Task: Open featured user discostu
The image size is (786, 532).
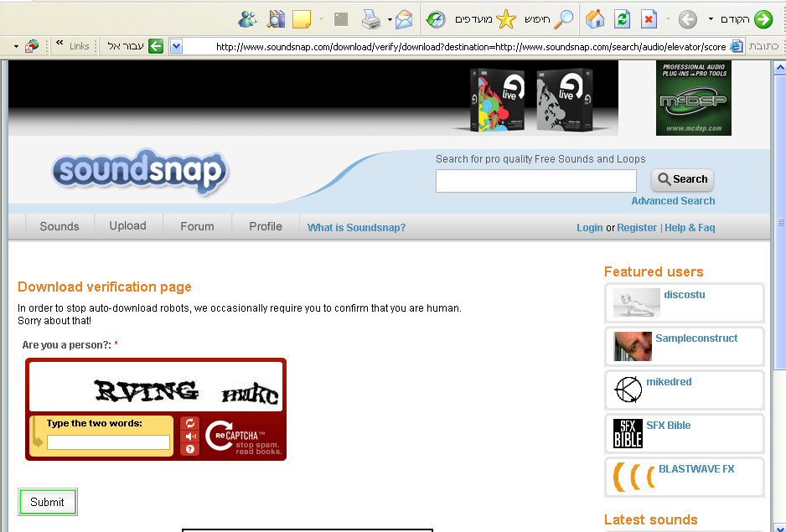Action: point(685,295)
